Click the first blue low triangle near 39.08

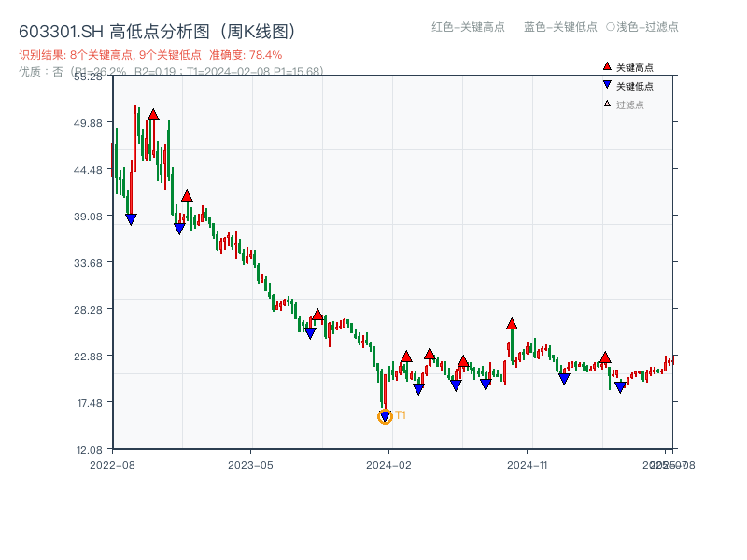tap(131, 219)
